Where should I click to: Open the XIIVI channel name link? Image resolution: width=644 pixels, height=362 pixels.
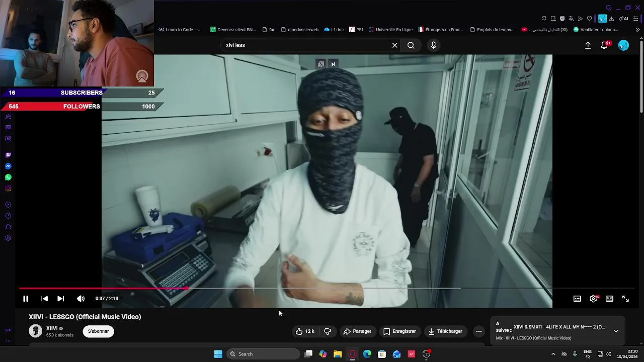point(52,328)
